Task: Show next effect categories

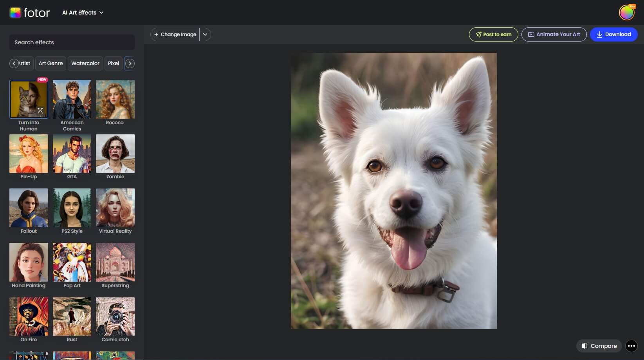Action: pos(130,63)
